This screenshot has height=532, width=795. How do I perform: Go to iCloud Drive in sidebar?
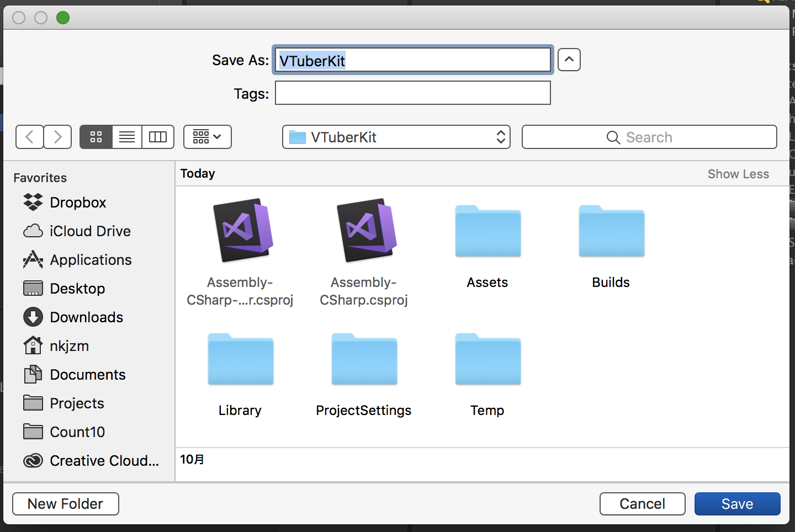[x=77, y=231]
